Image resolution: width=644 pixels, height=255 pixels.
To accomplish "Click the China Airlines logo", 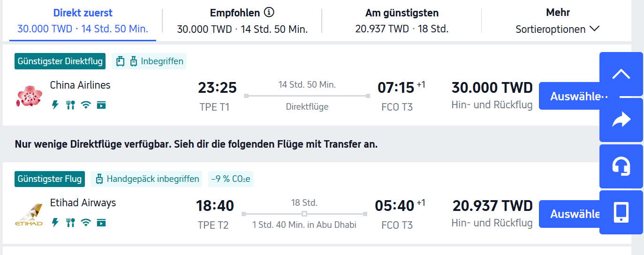I will coord(30,96).
